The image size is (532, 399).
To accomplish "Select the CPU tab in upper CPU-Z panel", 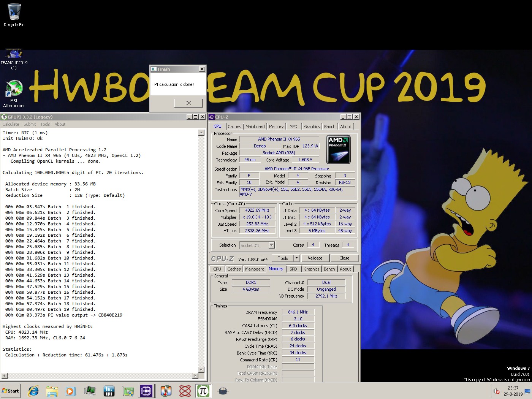I will coord(218,126).
